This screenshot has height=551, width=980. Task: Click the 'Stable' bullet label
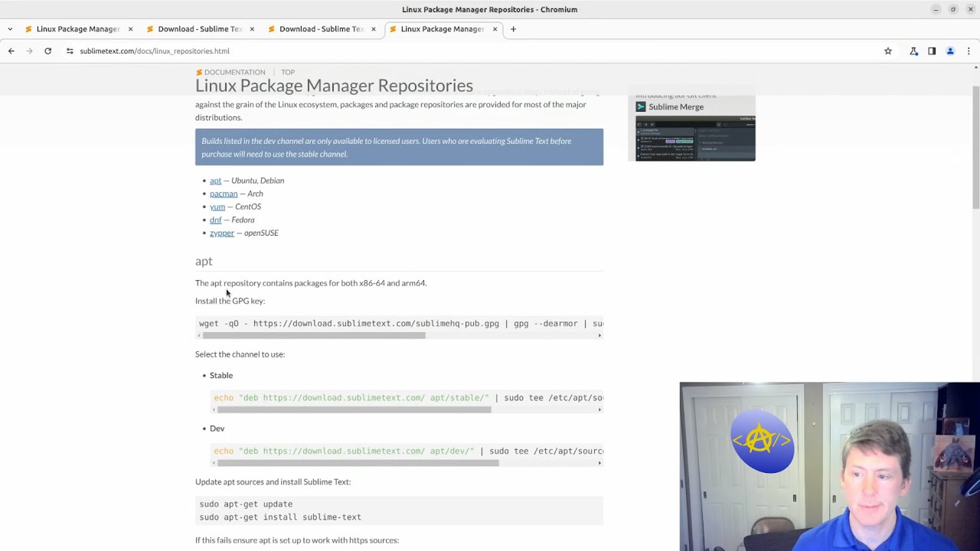pos(221,376)
